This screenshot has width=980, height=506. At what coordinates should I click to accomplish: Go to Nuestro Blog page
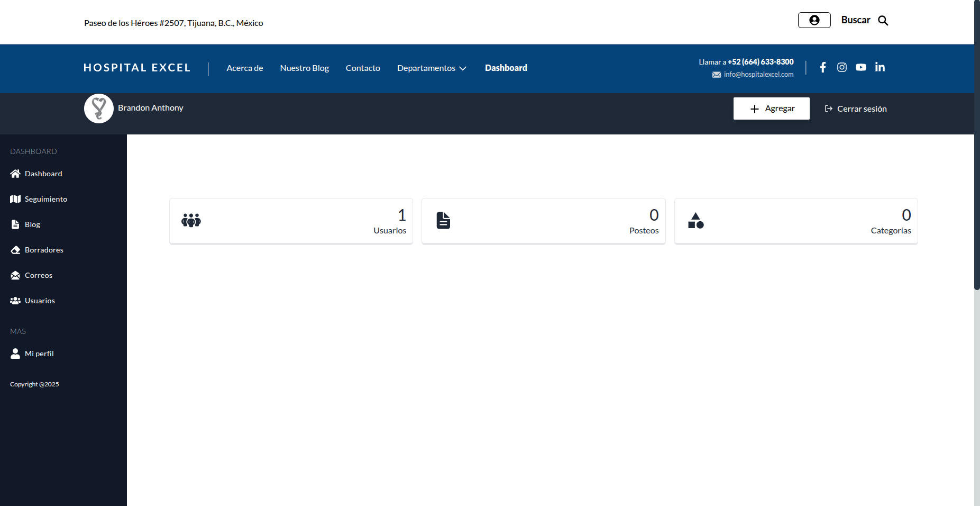305,68
